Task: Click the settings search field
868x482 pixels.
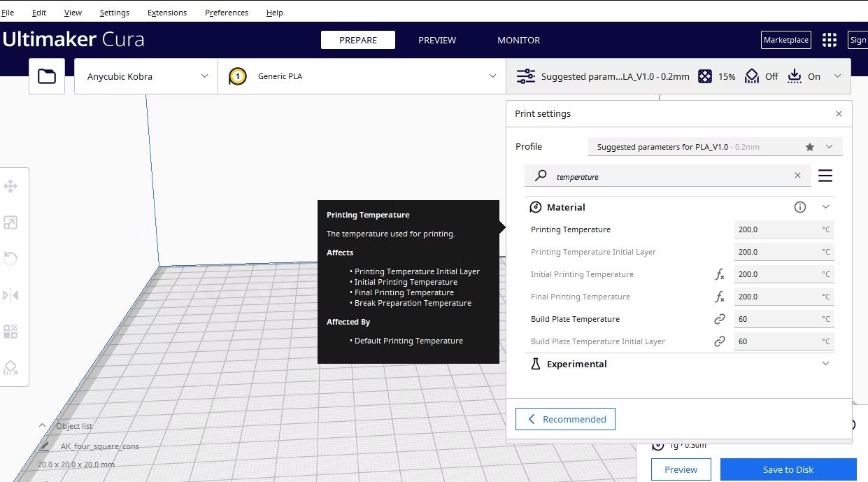Action: pos(668,176)
